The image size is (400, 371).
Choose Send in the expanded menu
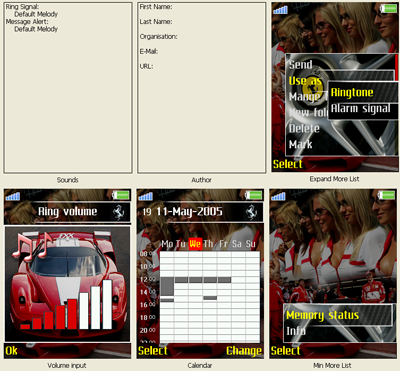[301, 65]
